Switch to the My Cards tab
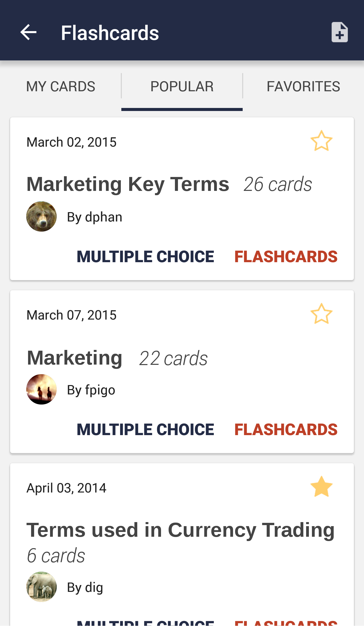364x626 pixels. [61, 86]
